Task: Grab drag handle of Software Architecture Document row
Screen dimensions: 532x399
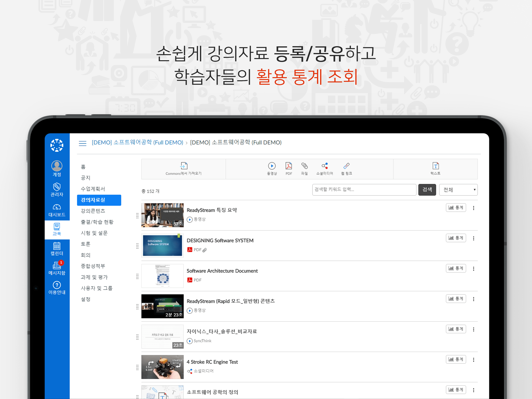Action: 137,276
